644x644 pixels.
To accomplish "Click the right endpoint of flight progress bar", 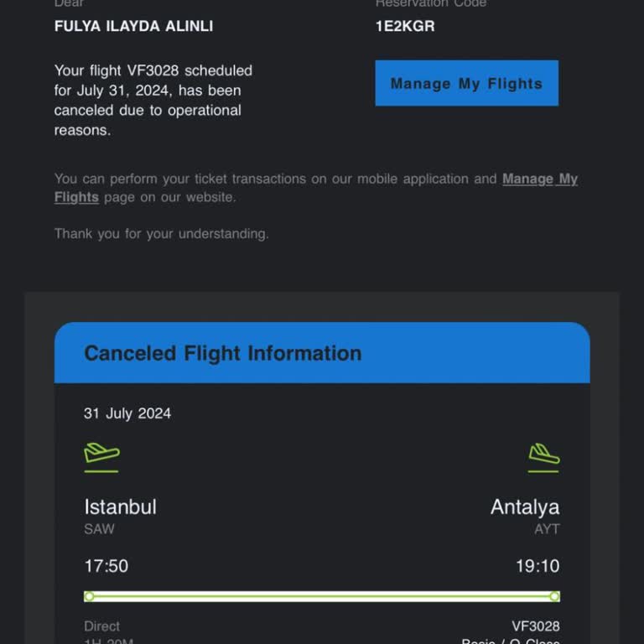I will [x=554, y=596].
